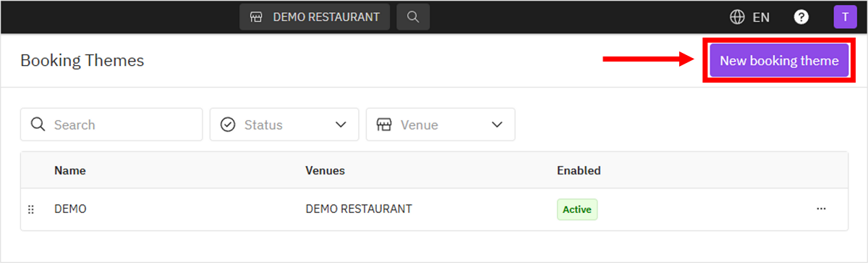The image size is (868, 263).
Task: Expand the Status filter dropdown
Action: [x=284, y=125]
